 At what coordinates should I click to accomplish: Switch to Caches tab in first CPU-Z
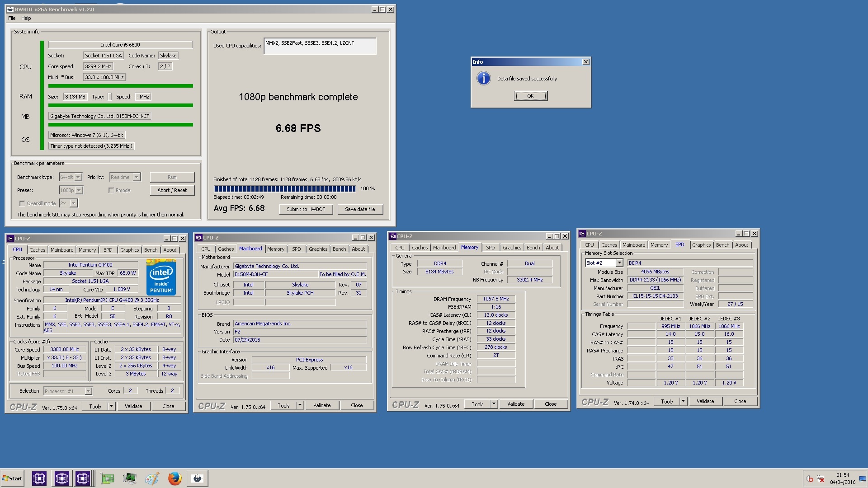(38, 250)
